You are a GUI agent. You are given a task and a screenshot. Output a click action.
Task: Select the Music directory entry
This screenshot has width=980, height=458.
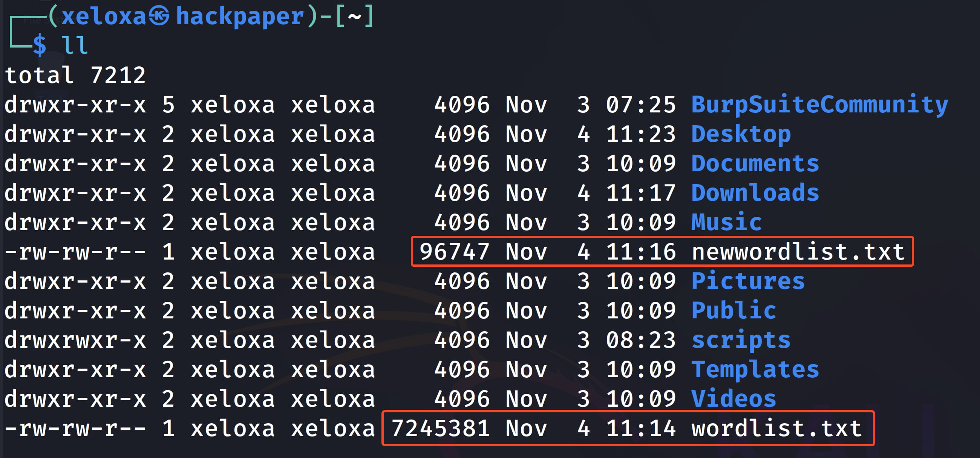pos(726,222)
